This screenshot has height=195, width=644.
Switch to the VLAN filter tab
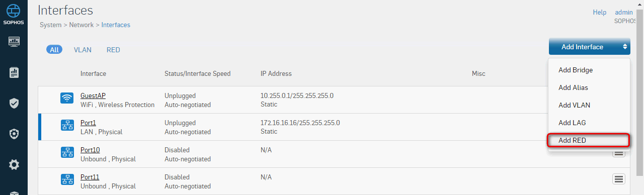coord(83,50)
